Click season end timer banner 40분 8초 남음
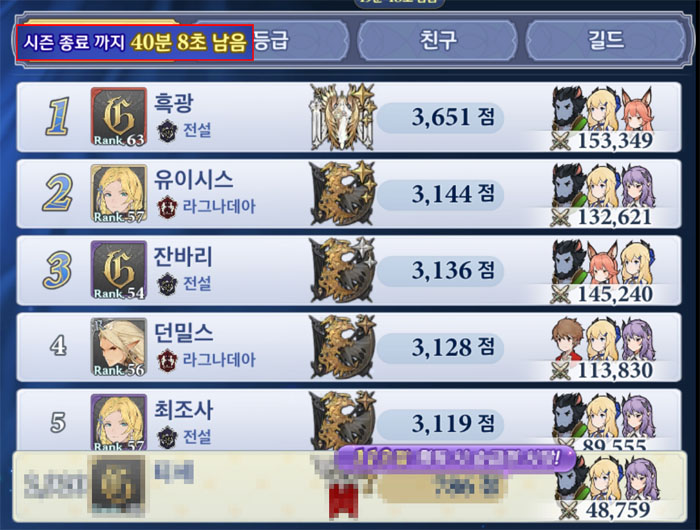This screenshot has height=530, width=700. point(135,42)
